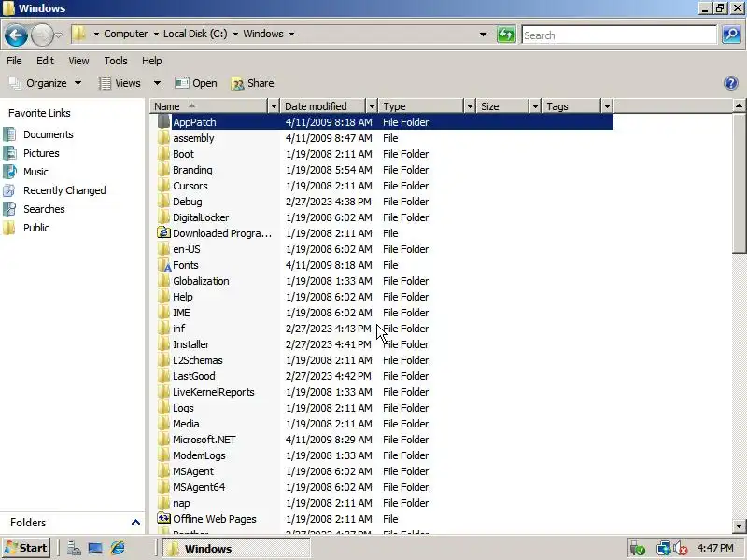Select the MSAgent64 folder name
The width and height of the screenshot is (747, 560).
199,487
